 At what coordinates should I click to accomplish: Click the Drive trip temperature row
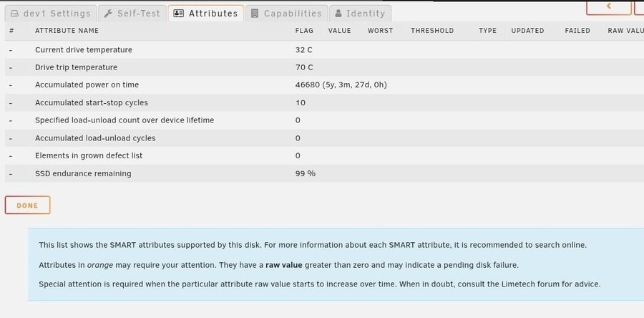324,67
